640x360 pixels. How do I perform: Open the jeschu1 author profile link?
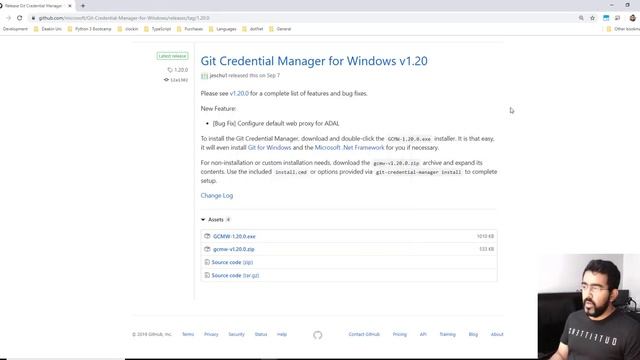coord(218,76)
